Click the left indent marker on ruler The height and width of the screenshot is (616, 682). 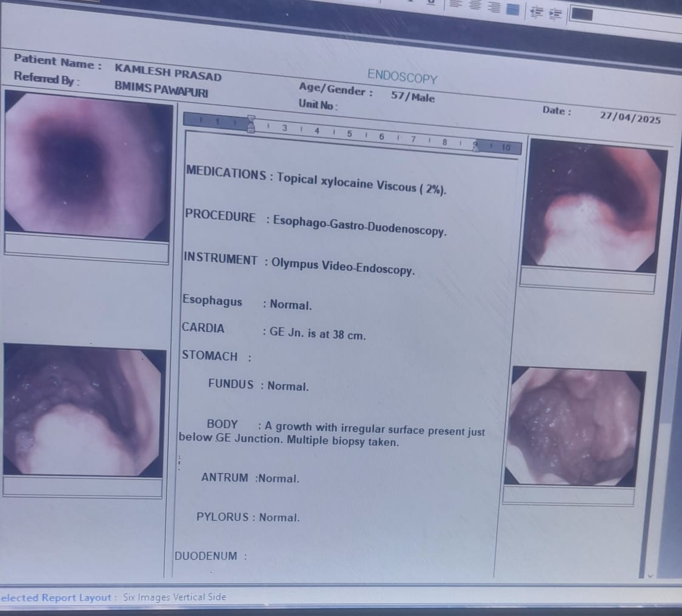pyautogui.click(x=251, y=125)
